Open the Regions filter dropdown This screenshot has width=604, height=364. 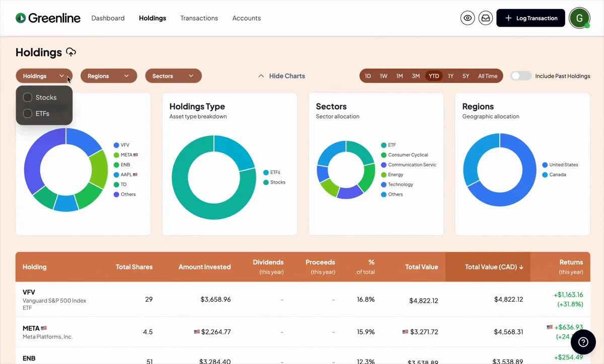[109, 76]
